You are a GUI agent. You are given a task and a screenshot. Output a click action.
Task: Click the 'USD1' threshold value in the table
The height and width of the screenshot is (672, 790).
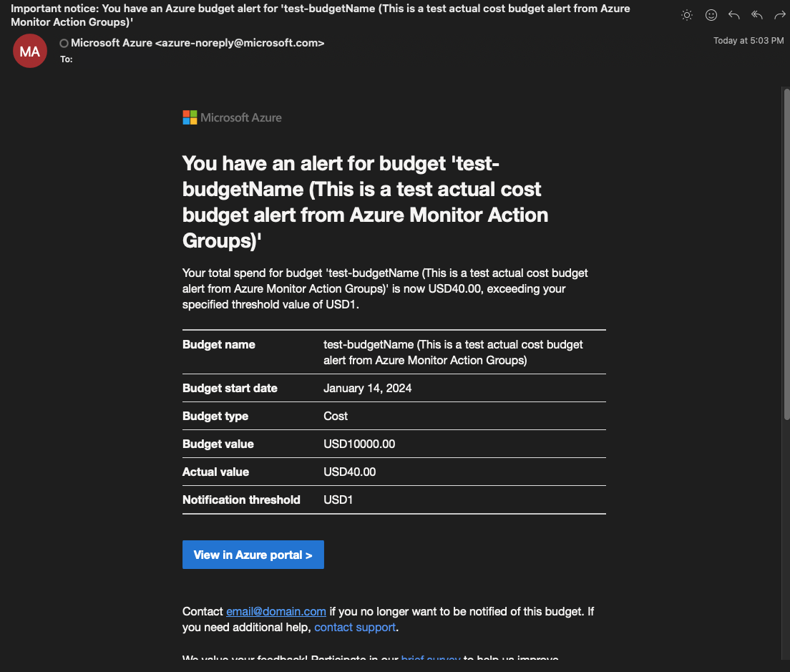pyautogui.click(x=338, y=500)
